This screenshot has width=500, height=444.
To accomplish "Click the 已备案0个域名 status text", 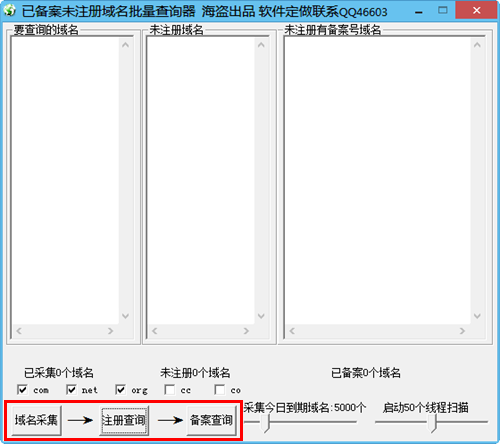I will (366, 373).
